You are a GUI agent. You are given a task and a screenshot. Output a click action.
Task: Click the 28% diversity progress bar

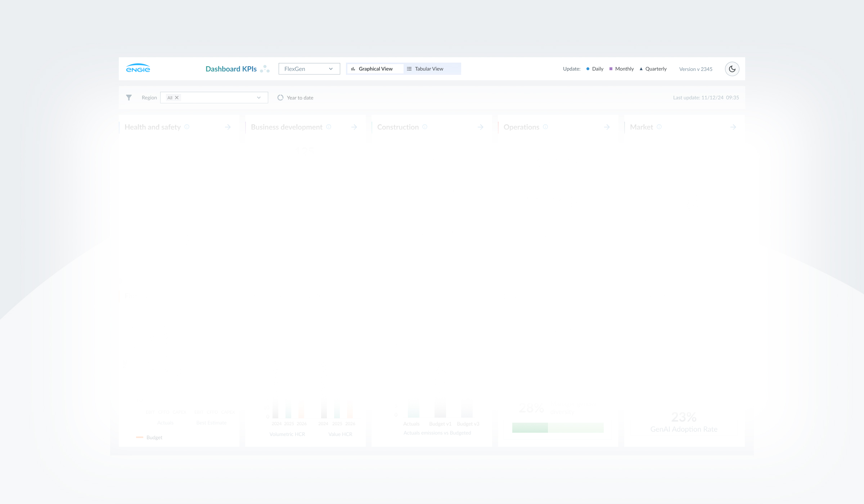[558, 428]
